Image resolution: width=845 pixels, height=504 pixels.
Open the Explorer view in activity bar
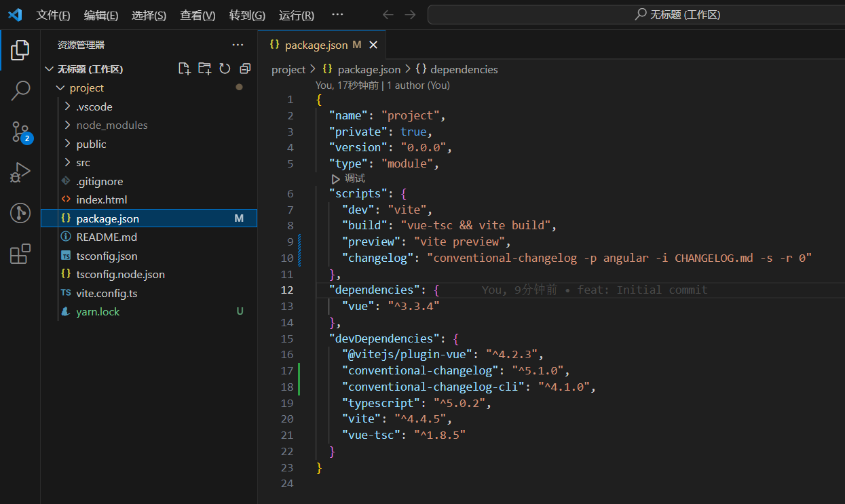[x=20, y=50]
